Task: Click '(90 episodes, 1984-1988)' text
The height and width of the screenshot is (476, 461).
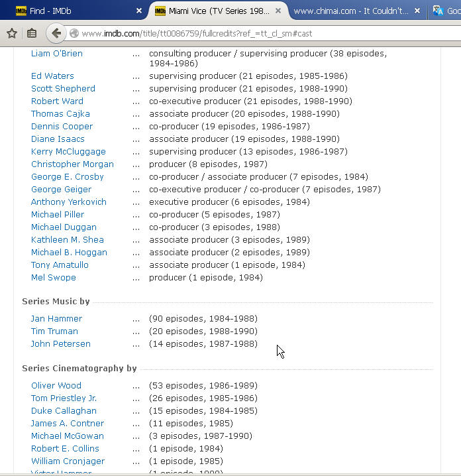Action: click(x=203, y=319)
